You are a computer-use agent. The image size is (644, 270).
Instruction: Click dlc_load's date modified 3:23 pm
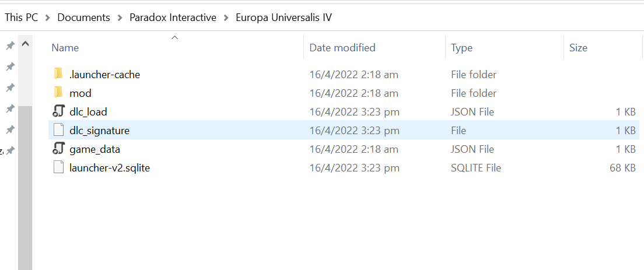[354, 111]
